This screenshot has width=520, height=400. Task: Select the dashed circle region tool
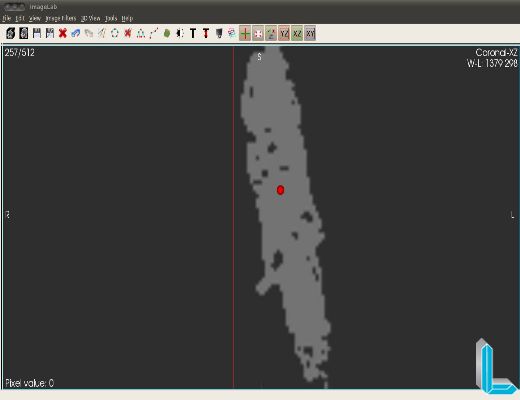coord(115,33)
